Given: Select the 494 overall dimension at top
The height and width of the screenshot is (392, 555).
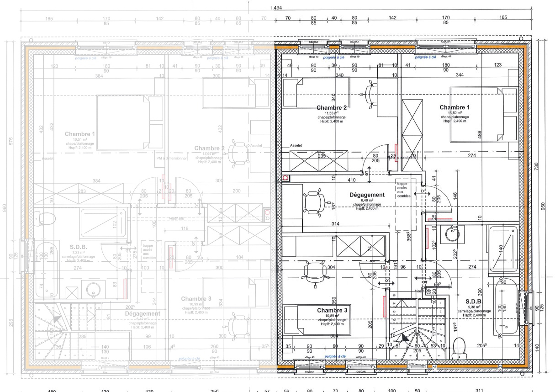Looking at the screenshot, I should click(x=278, y=7).
